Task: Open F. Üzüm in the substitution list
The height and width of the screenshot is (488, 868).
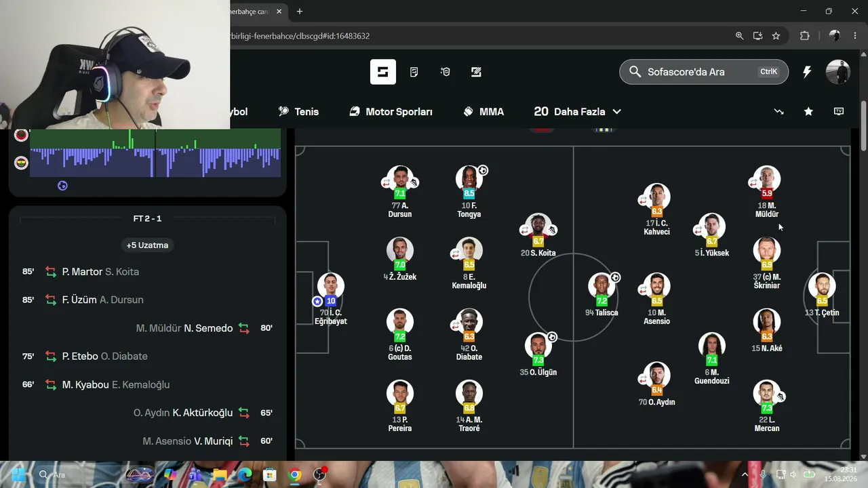Action: tap(79, 300)
